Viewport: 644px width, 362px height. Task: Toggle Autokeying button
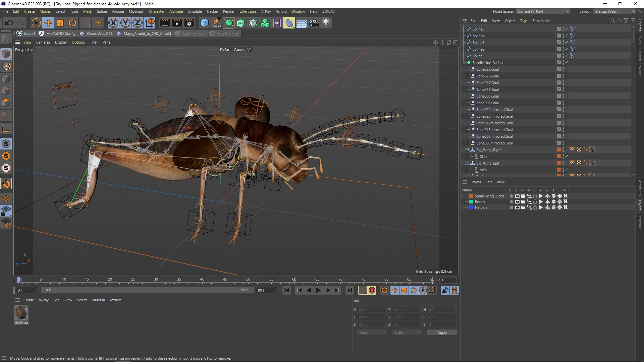[x=372, y=290]
